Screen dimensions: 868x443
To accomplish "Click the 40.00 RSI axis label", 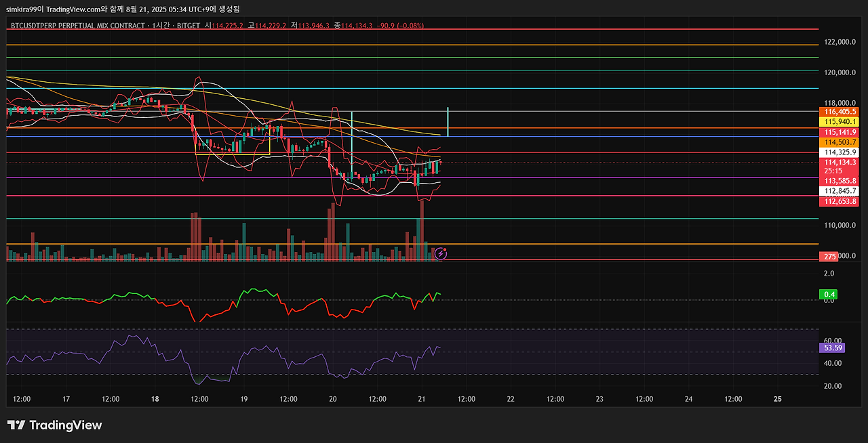I will coord(833,363).
